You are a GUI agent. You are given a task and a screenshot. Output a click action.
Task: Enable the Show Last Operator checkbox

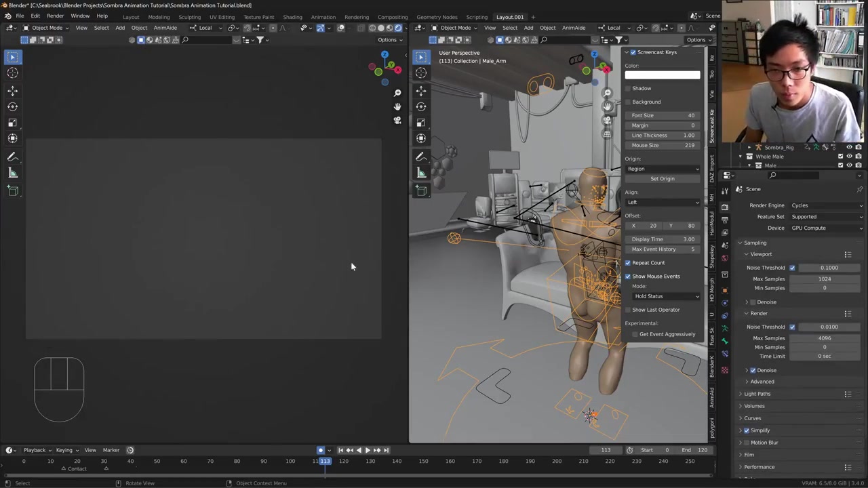(x=628, y=310)
